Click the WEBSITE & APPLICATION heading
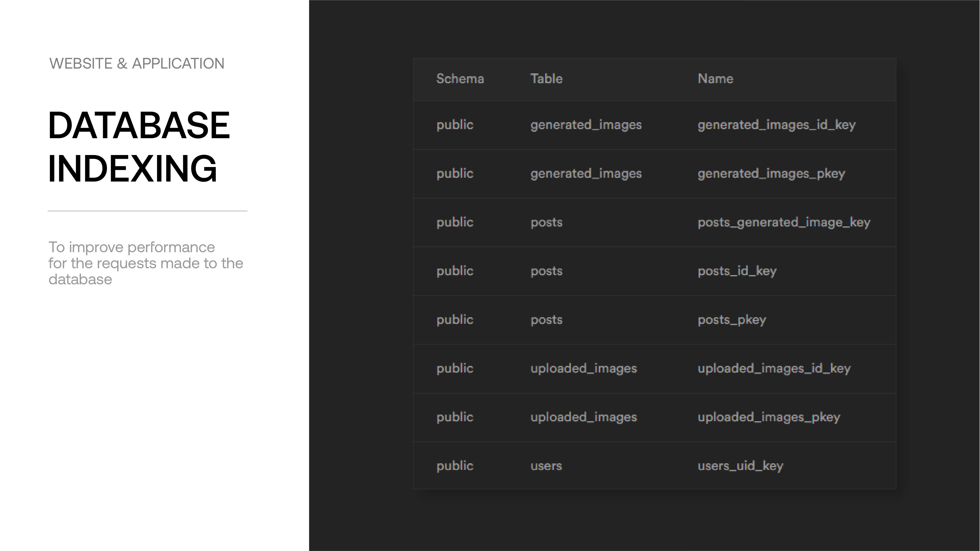 [x=137, y=63]
